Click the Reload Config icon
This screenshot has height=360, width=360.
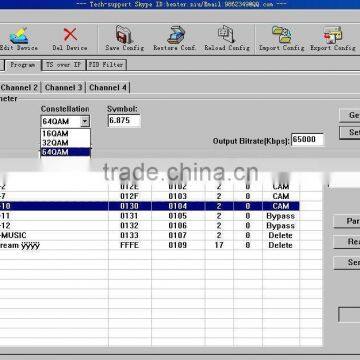pyautogui.click(x=227, y=35)
